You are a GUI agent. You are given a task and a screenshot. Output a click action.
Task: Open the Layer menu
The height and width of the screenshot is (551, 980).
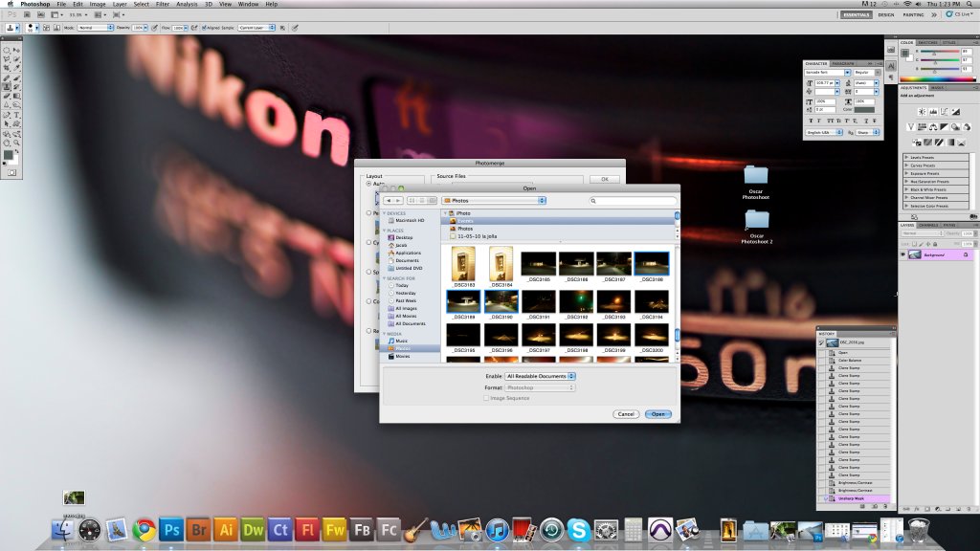pyautogui.click(x=120, y=4)
